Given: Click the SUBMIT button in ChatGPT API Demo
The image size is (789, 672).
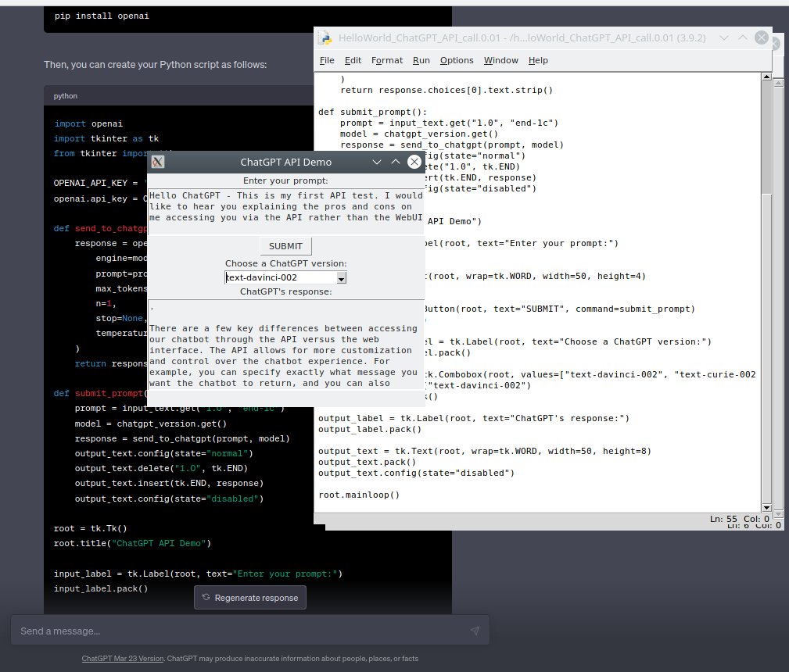Looking at the screenshot, I should coord(285,246).
